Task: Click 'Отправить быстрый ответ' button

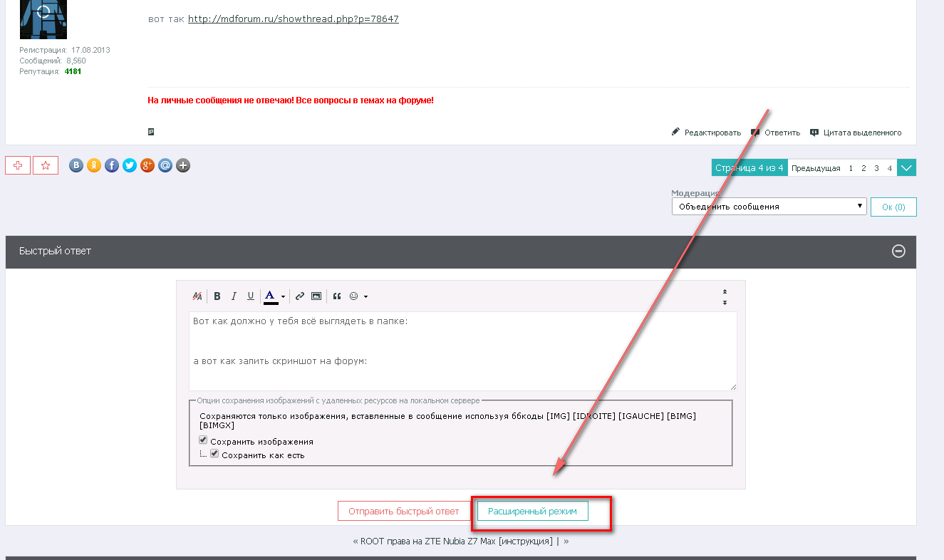Action: pos(404,512)
